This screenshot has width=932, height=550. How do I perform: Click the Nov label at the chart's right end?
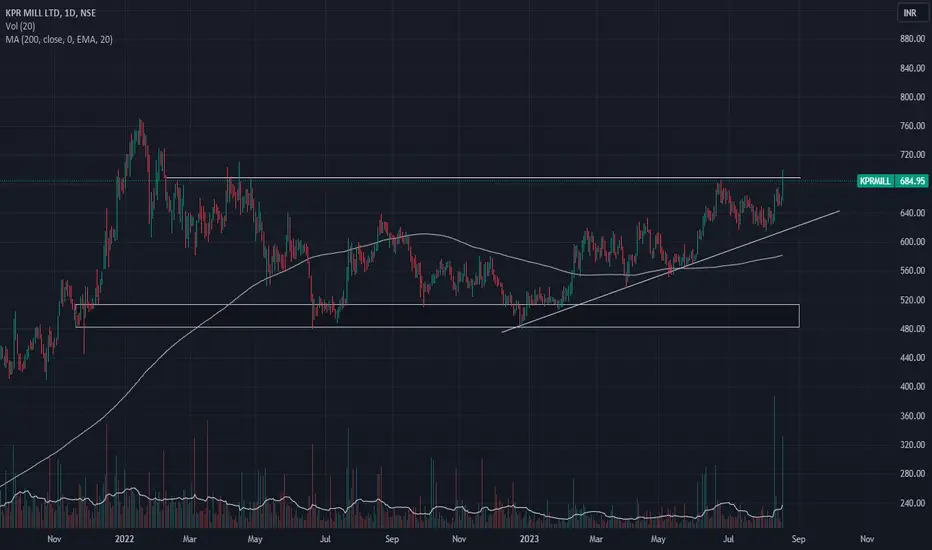(867, 539)
